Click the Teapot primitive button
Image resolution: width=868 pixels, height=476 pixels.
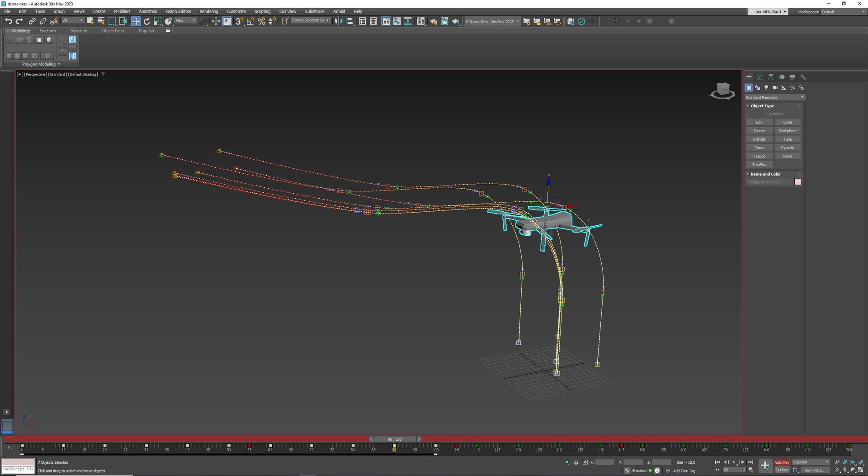click(x=759, y=156)
